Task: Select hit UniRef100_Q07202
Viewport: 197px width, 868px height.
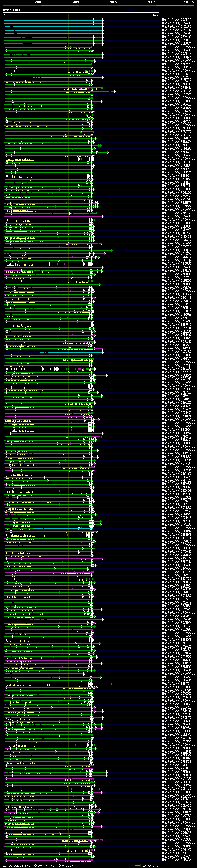Action: pos(177,253)
